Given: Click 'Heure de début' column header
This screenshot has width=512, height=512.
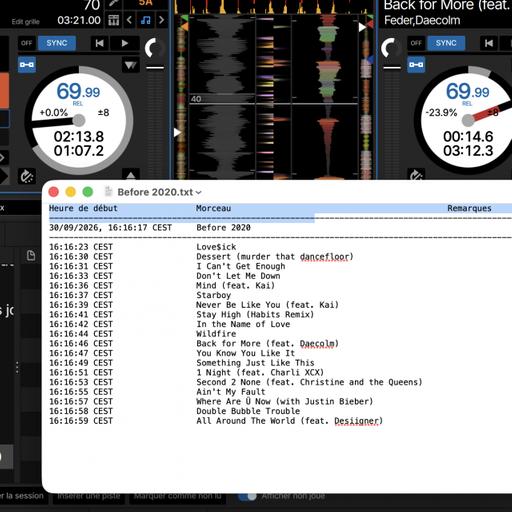Looking at the screenshot, I should [83, 208].
